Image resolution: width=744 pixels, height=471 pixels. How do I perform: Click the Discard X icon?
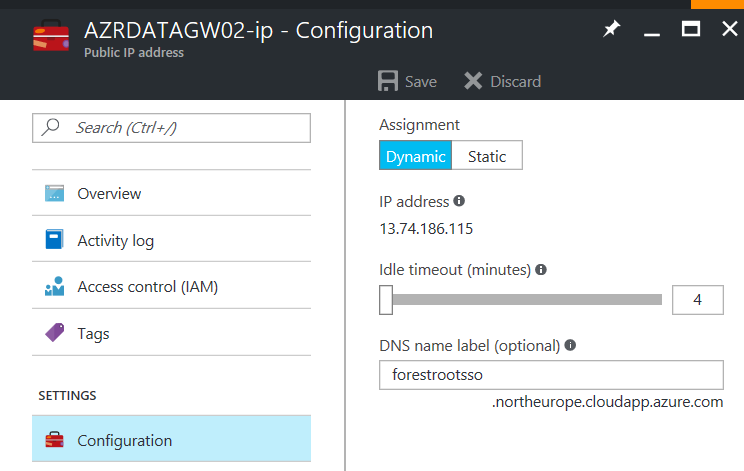tap(473, 81)
